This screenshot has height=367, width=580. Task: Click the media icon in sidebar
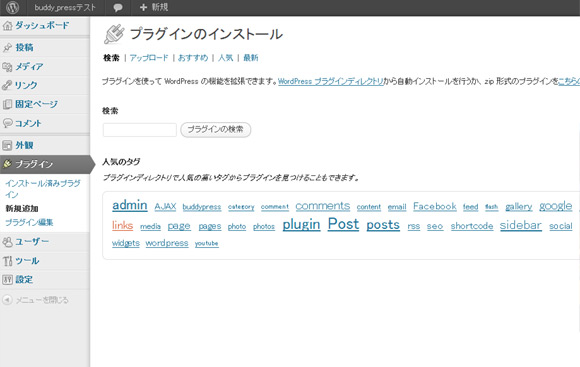click(7, 67)
